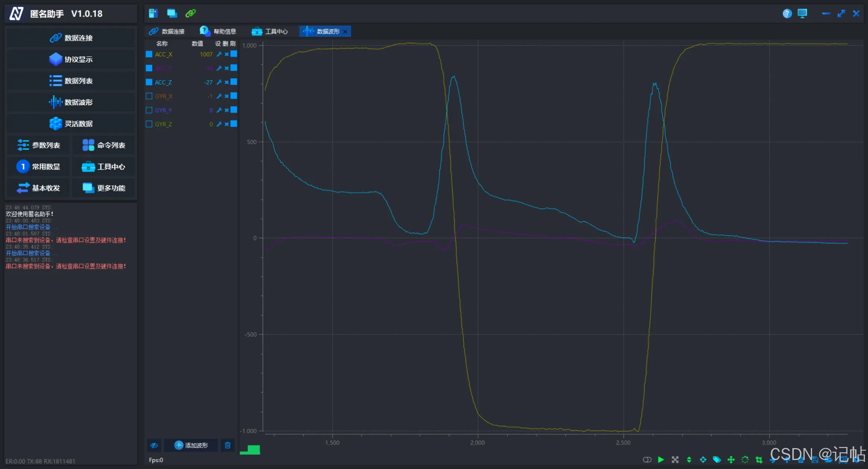Click the blue refresh square for GYR_Y row

[234, 110]
